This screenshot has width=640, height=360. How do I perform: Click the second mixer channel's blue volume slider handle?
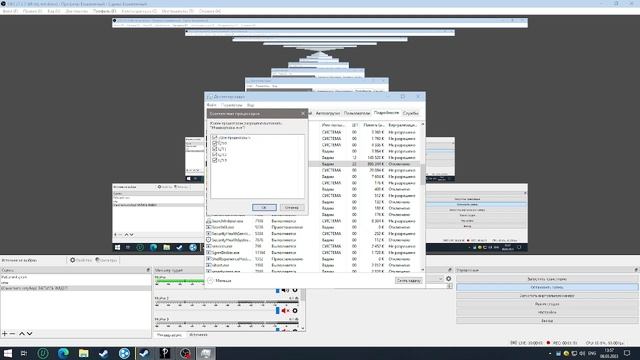click(278, 311)
